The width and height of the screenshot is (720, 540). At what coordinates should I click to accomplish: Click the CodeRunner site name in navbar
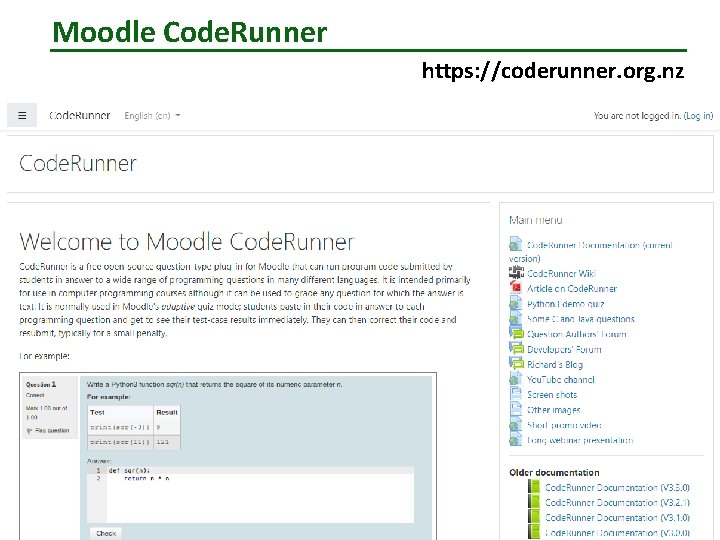(x=80, y=115)
